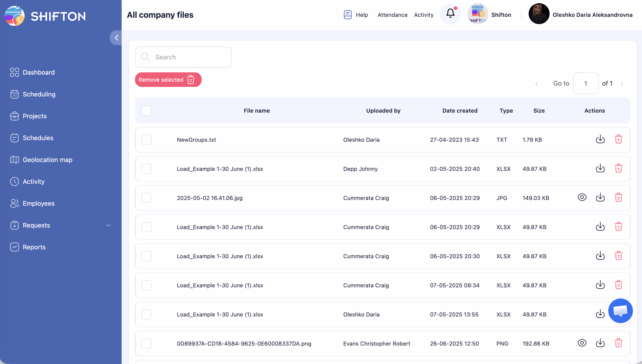Screen dimensions: 642x364
Task: Download the NewGroups.txt file
Action: (600, 139)
